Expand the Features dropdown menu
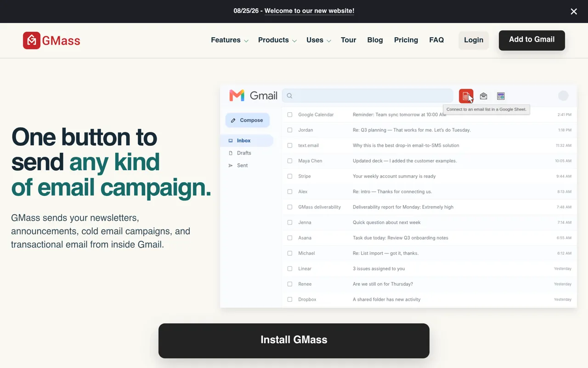The image size is (588, 368). tap(230, 40)
